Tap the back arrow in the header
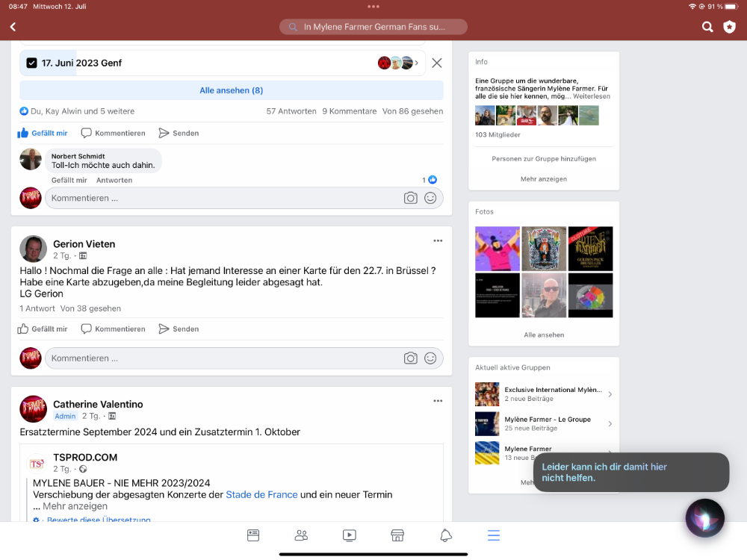Image resolution: width=747 pixels, height=560 pixels. click(x=13, y=27)
